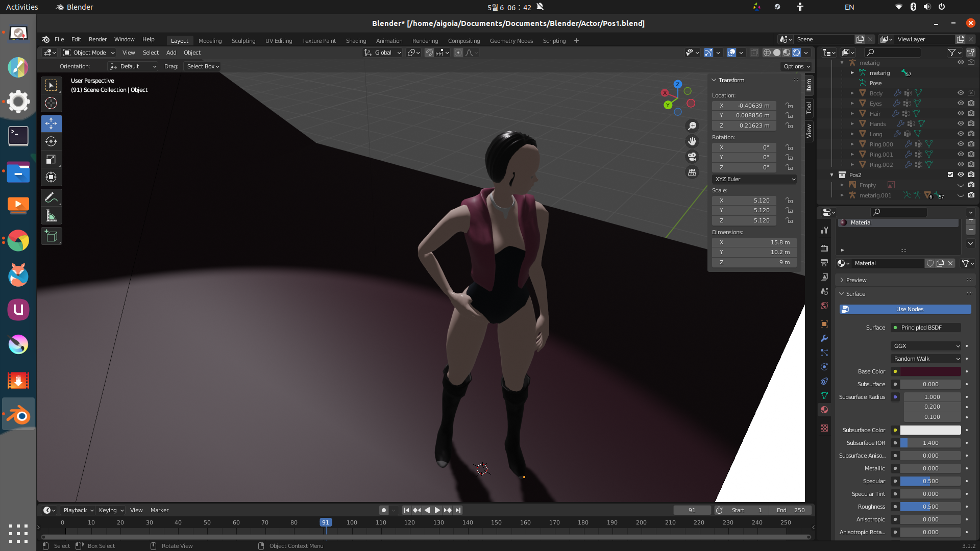Toggle the Rotation Z lock

tap(789, 167)
